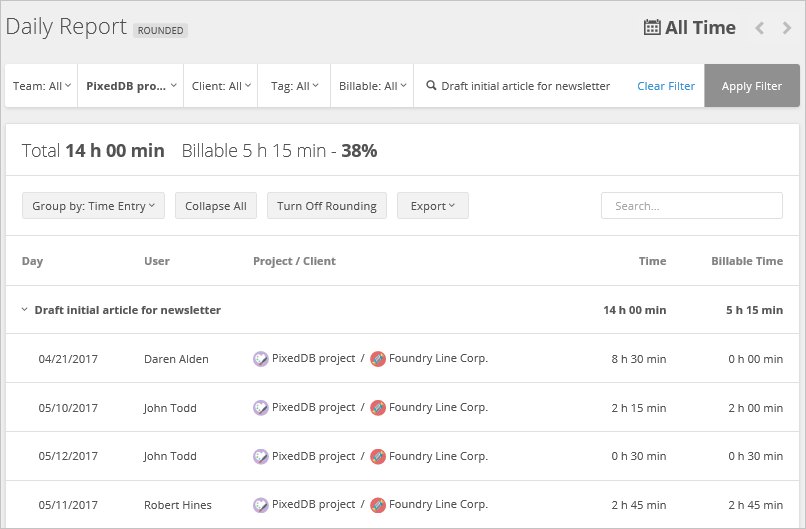Open the Client: All filter dropdown
This screenshot has width=806, height=529.
click(221, 86)
